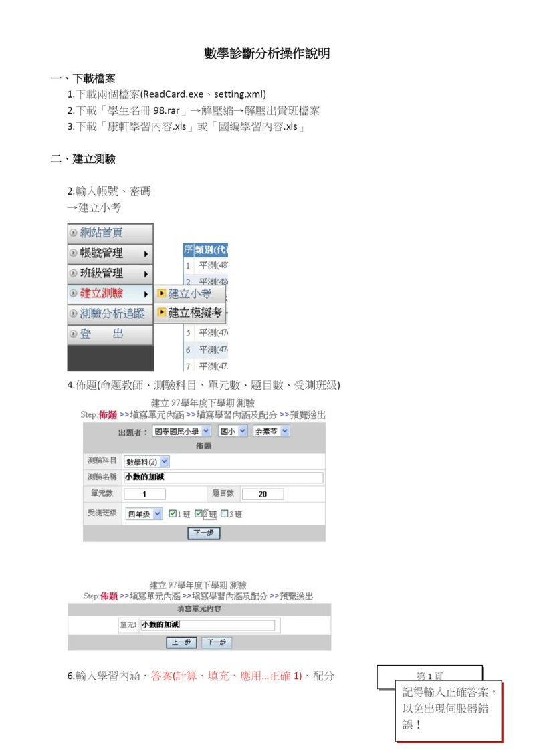Click the 建立小考 submenu icon
The height and width of the screenshot is (756, 535).
(162, 293)
